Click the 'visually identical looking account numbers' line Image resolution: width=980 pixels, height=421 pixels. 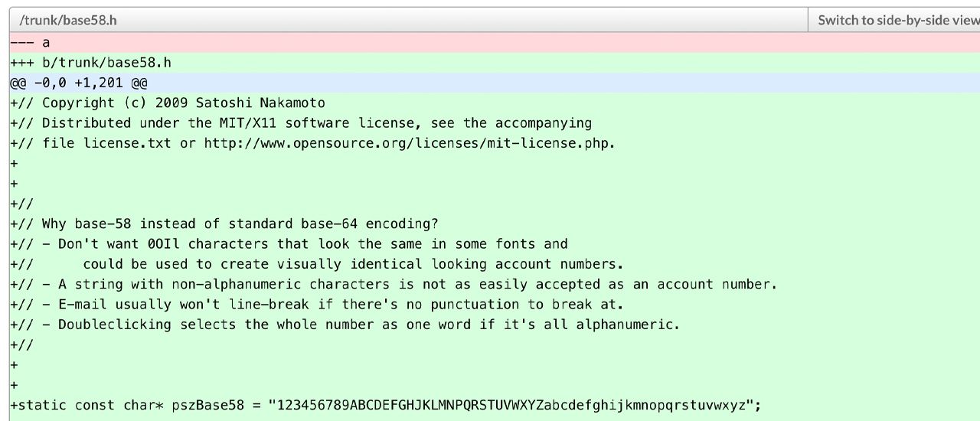click(353, 264)
